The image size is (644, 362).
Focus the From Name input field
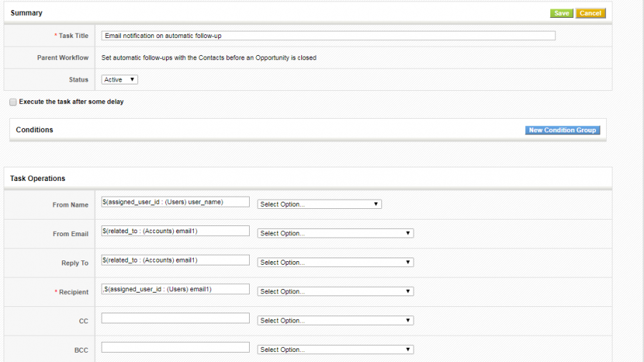click(x=175, y=202)
